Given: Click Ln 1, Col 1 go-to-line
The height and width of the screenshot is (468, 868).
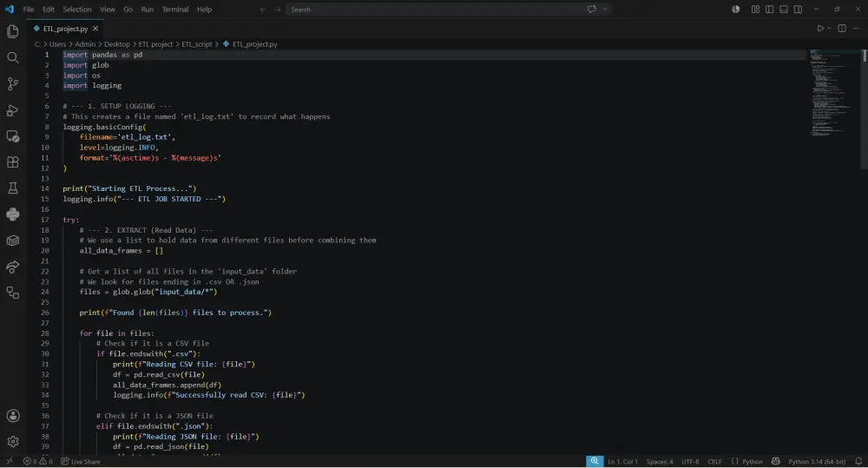Looking at the screenshot, I should pyautogui.click(x=622, y=461).
